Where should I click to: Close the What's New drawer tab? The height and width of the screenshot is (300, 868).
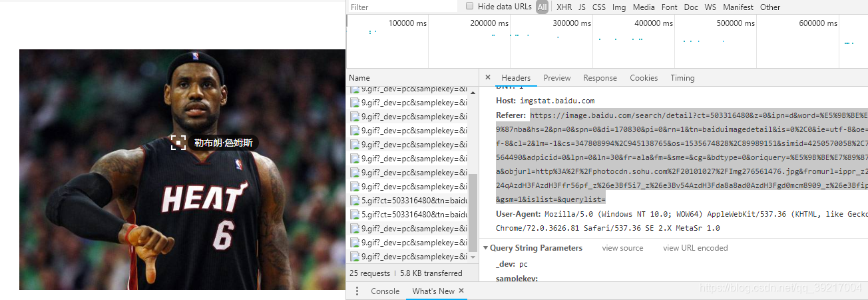click(x=461, y=291)
